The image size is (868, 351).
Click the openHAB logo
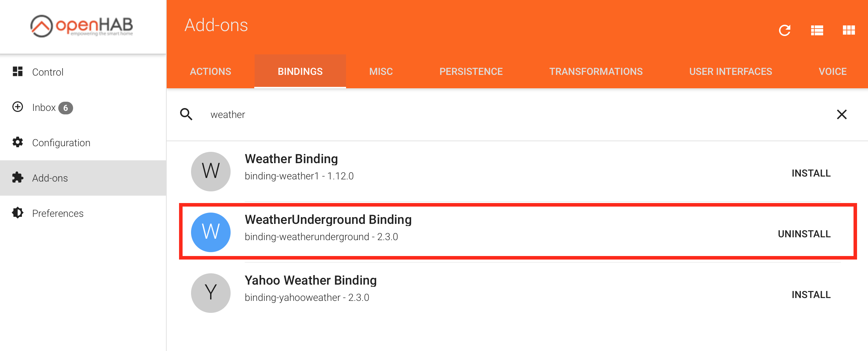(x=82, y=26)
